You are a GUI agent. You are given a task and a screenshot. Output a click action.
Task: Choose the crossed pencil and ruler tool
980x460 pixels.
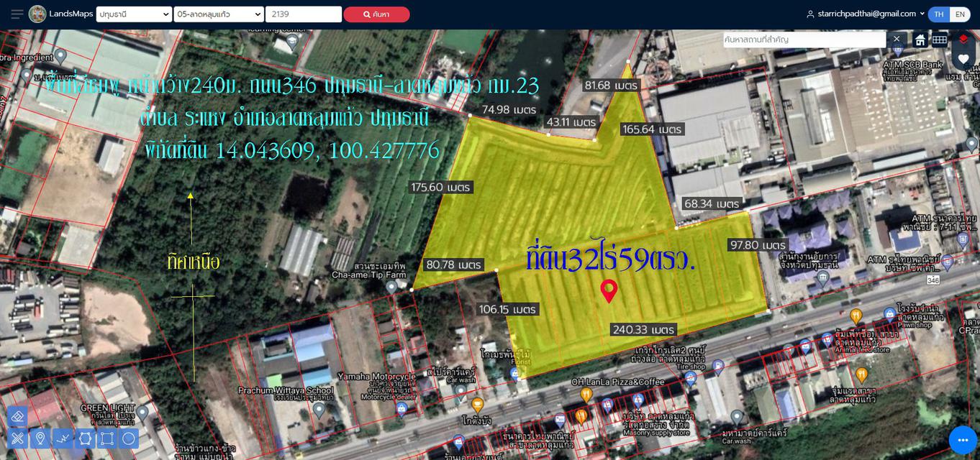point(18,438)
